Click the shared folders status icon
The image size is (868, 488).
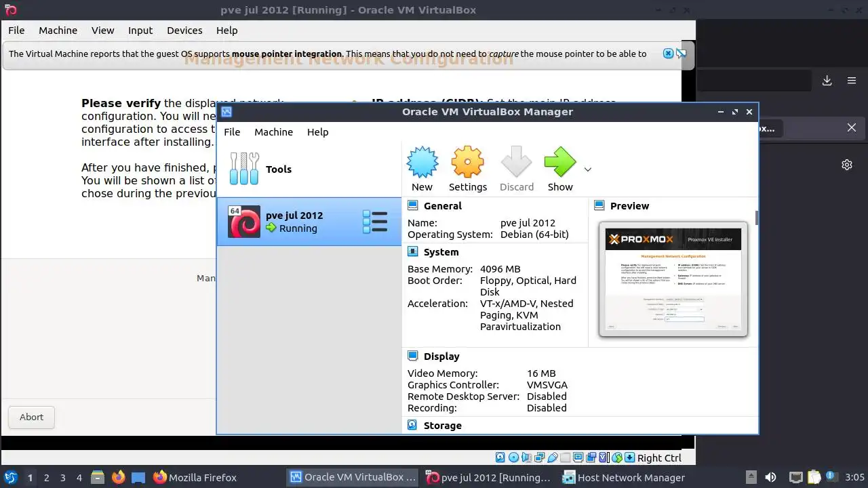pyautogui.click(x=565, y=457)
